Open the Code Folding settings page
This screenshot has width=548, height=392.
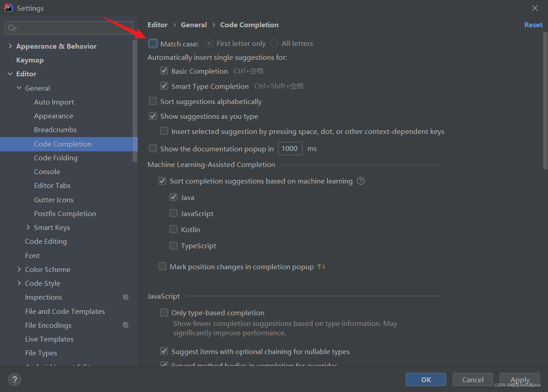coord(56,158)
